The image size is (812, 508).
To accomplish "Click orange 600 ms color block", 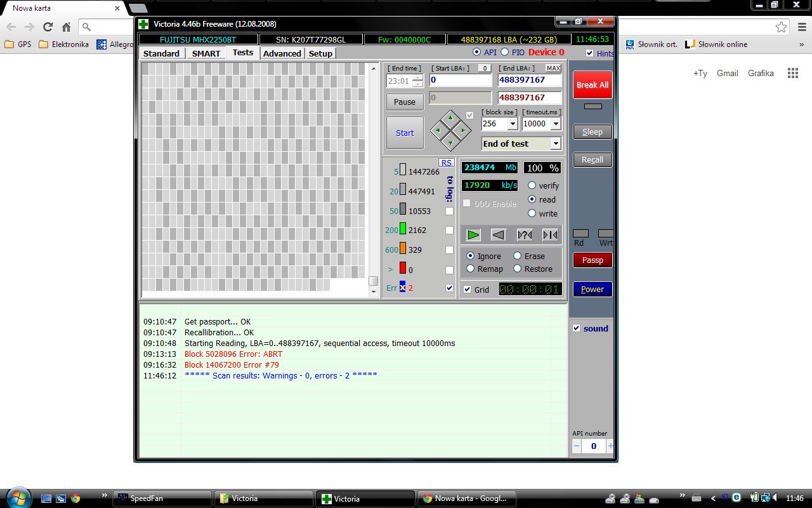I will (403, 249).
